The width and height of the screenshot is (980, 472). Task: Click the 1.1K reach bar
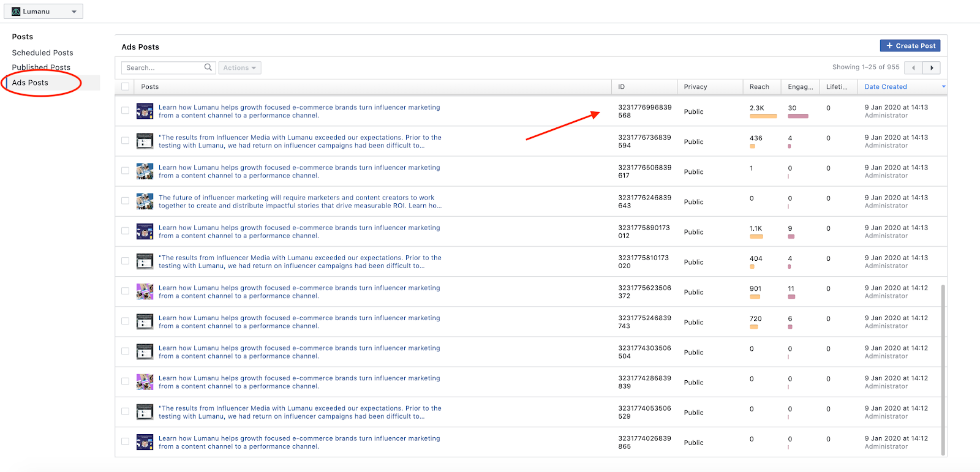coord(756,236)
